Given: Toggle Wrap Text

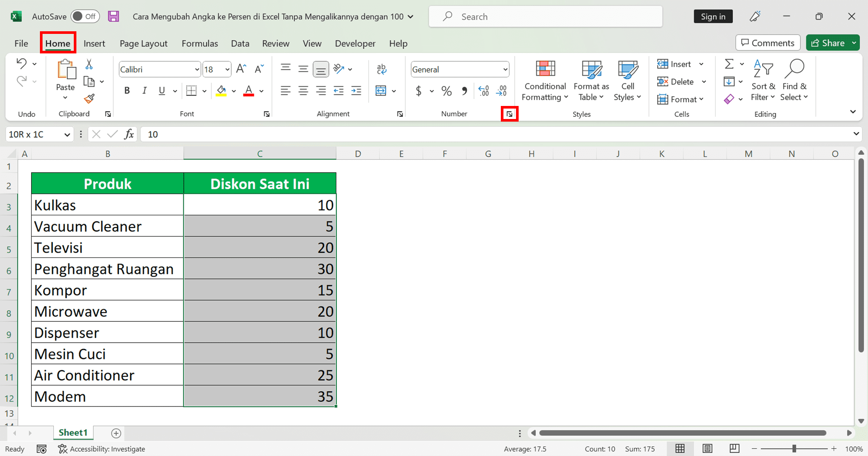Looking at the screenshot, I should click(381, 69).
